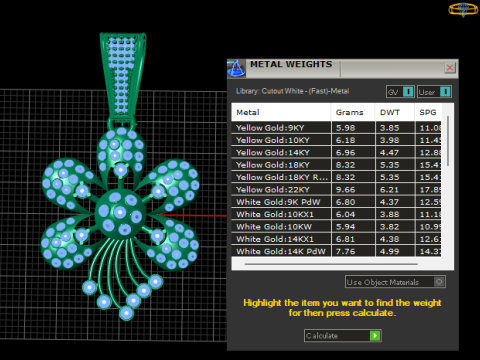This screenshot has height=360, width=480.
Task: Click the 3.82 DWT value
Action: pos(390,227)
